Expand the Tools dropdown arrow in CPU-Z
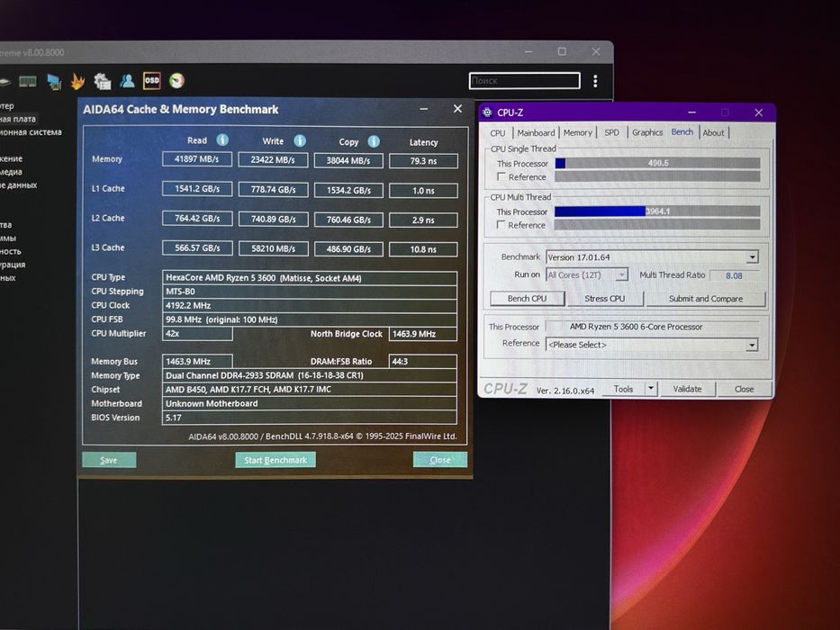This screenshot has height=630, width=840. [x=650, y=389]
